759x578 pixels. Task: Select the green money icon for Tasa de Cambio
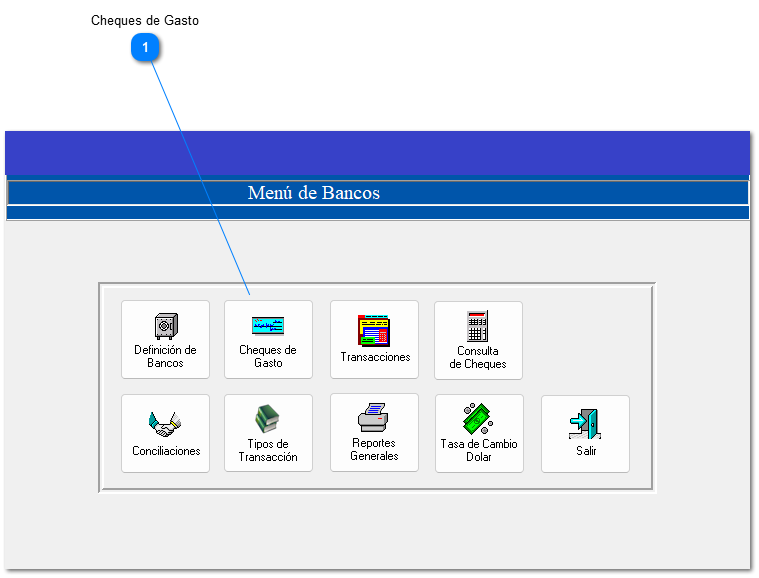(x=478, y=419)
